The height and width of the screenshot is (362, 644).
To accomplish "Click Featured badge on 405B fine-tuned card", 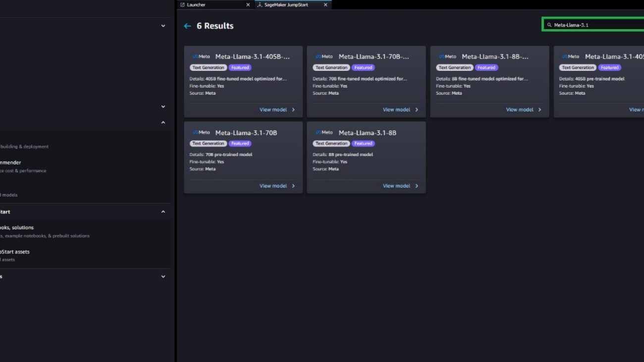I will (240, 68).
